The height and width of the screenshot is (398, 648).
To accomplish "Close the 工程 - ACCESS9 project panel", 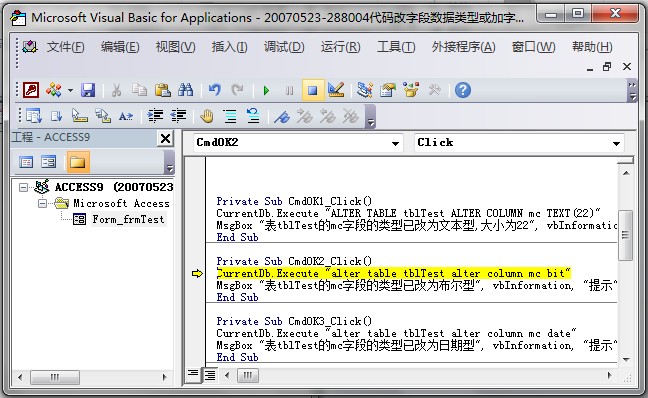I will pos(165,138).
